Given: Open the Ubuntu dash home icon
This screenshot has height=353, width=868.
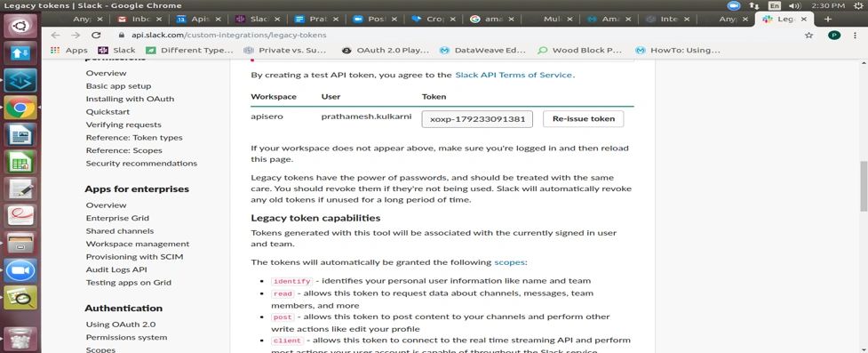Looking at the screenshot, I should [20, 26].
